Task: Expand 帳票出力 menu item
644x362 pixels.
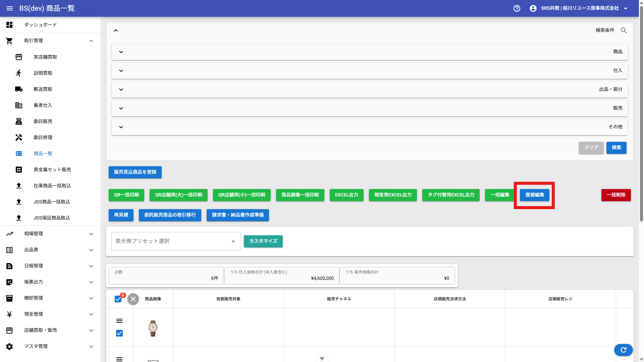Action: point(50,282)
